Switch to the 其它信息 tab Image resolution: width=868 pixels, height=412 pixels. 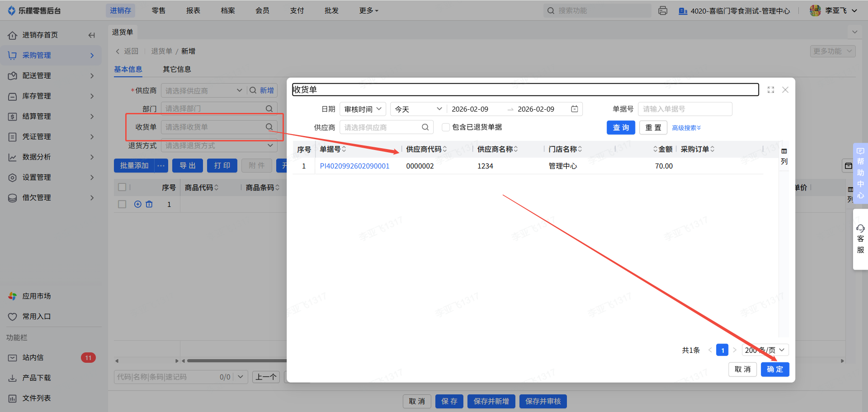point(177,69)
